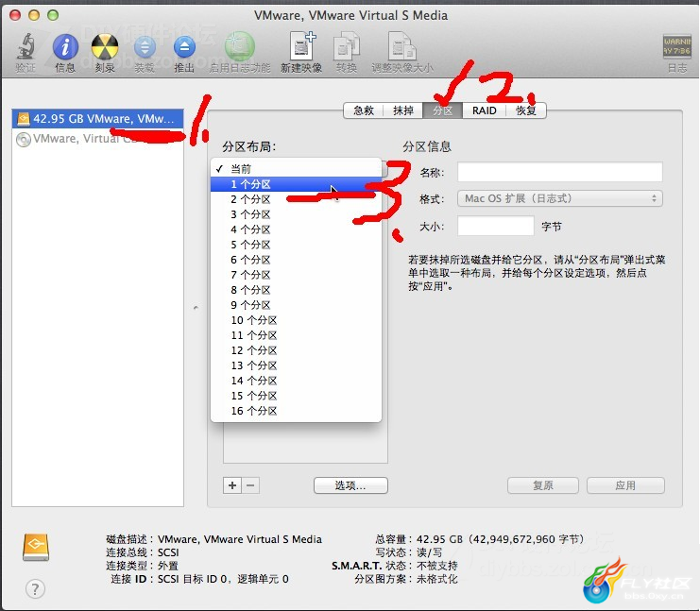The image size is (700, 611).
Task: Choose 2 个分区 from layout menu
Action: [x=296, y=199]
